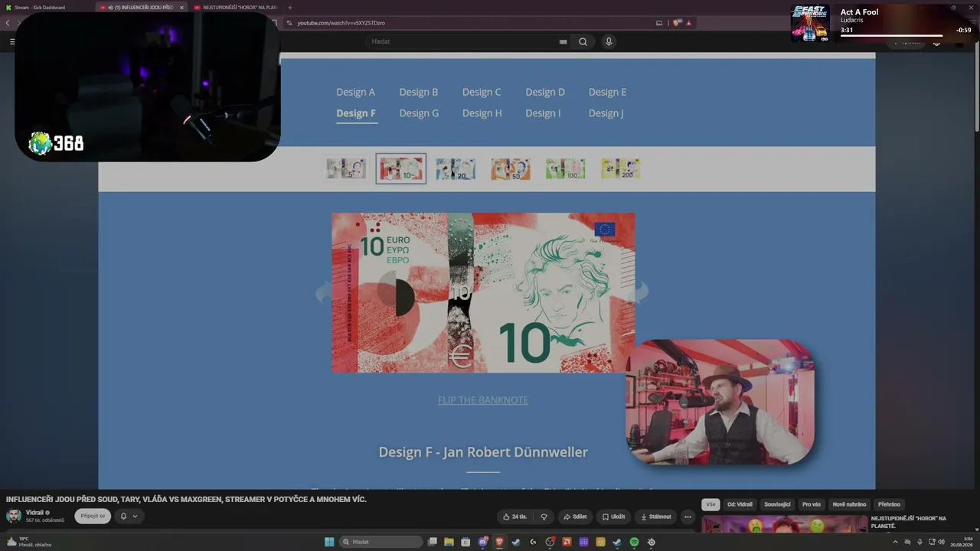This screenshot has height=551, width=980.
Task: Click the Vidrail channel name
Action: 35,512
